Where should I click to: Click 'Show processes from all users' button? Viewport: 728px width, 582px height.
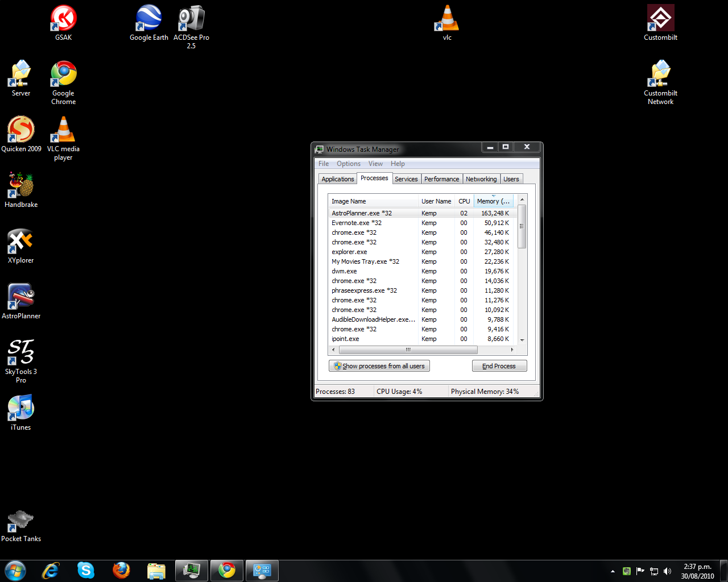click(x=379, y=366)
